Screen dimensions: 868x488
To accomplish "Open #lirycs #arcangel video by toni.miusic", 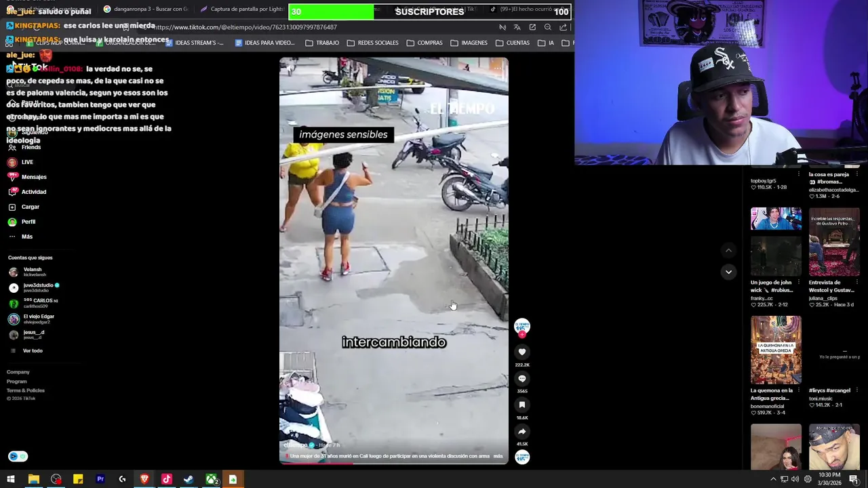I will click(x=834, y=349).
